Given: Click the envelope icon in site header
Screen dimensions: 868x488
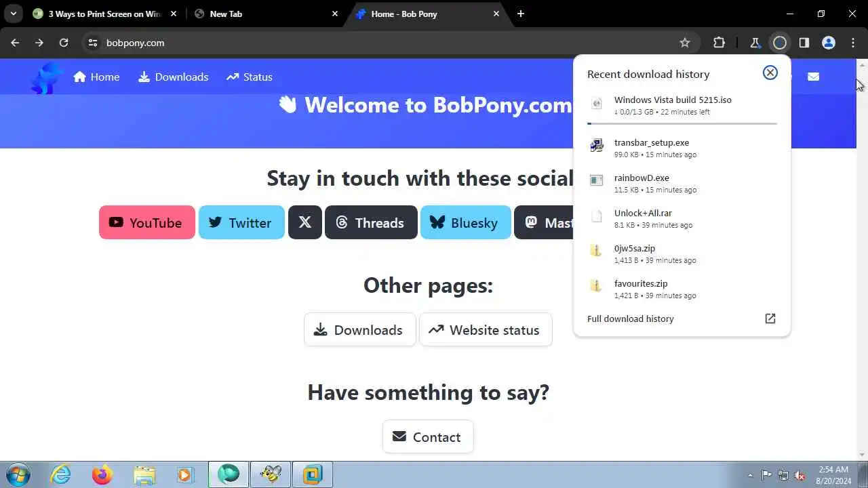Looking at the screenshot, I should tap(813, 77).
